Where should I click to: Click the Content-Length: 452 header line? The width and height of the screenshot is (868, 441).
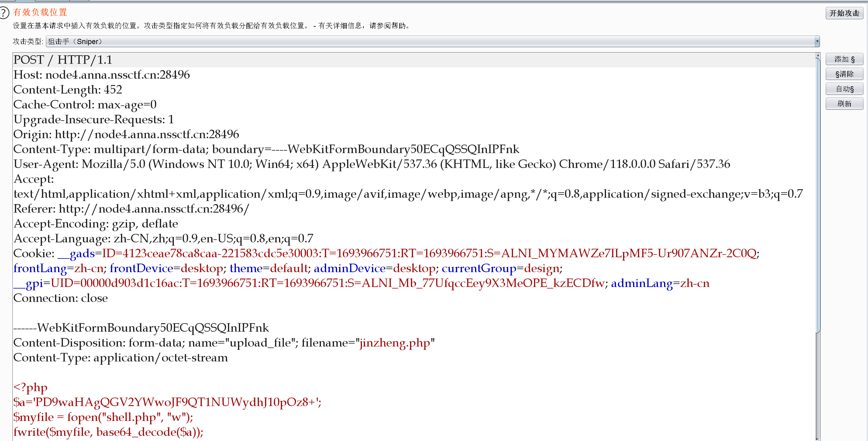pos(68,90)
